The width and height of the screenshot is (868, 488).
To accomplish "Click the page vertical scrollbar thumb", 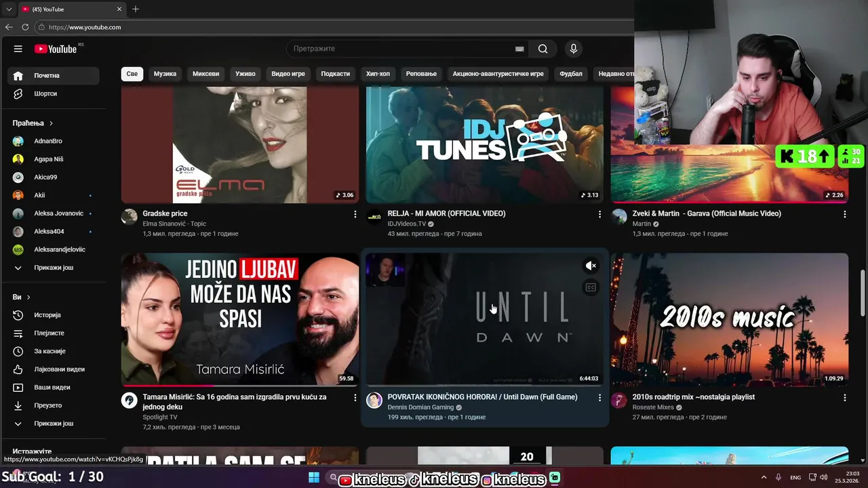I will click(x=863, y=292).
